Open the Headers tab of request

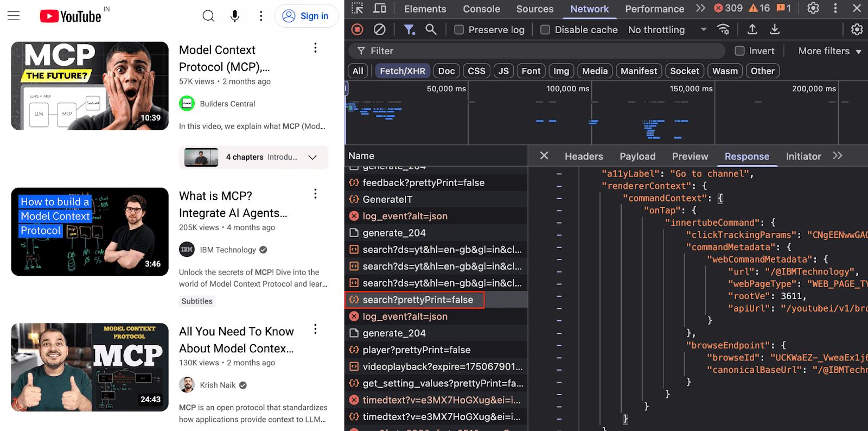[584, 156]
